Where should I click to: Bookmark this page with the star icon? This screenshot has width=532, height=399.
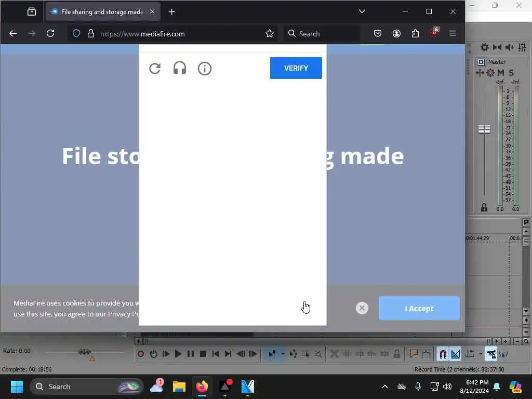270,34
